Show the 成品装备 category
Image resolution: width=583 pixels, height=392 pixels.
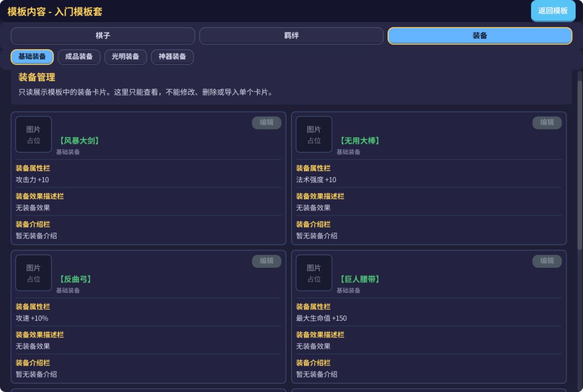pos(79,57)
